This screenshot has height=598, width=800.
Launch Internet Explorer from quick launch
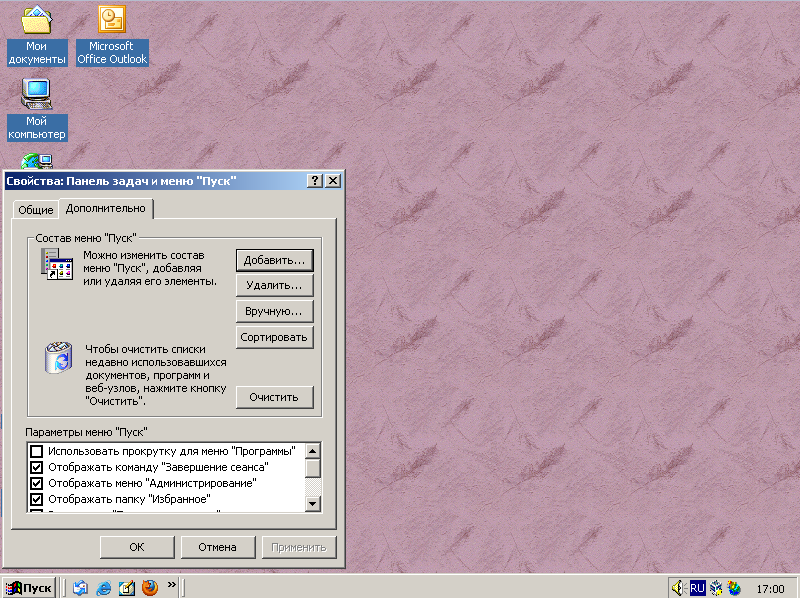tap(104, 587)
